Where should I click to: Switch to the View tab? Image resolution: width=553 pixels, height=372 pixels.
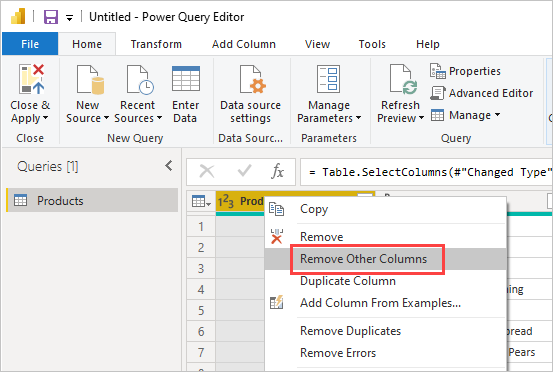tap(317, 44)
